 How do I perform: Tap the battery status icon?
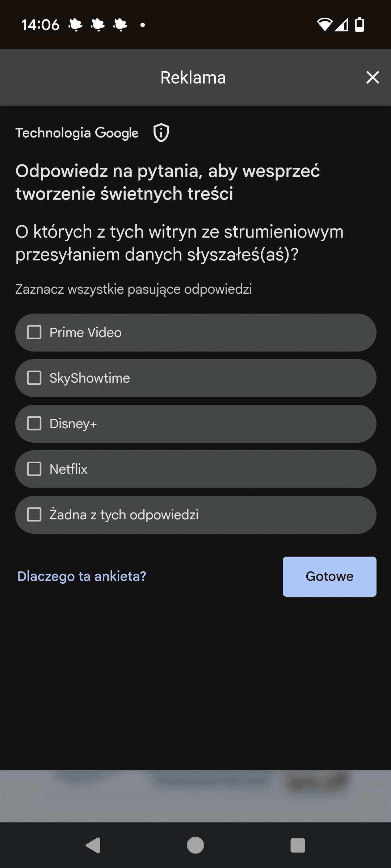(x=360, y=25)
